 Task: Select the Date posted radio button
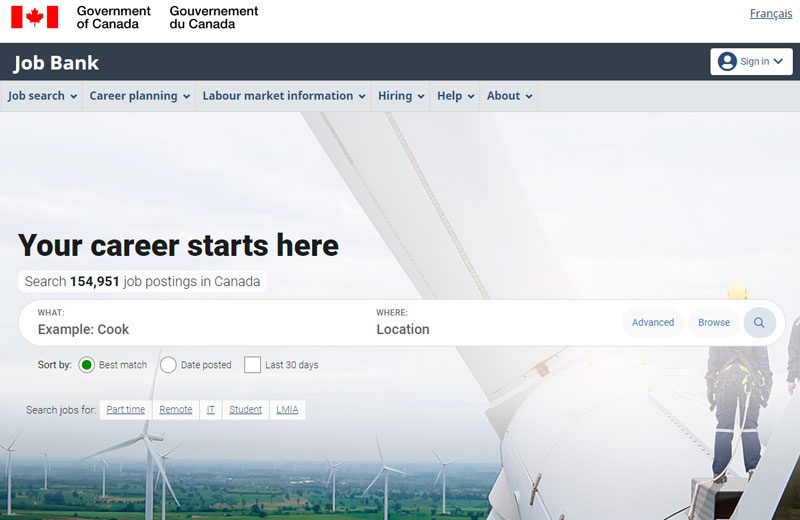point(168,365)
